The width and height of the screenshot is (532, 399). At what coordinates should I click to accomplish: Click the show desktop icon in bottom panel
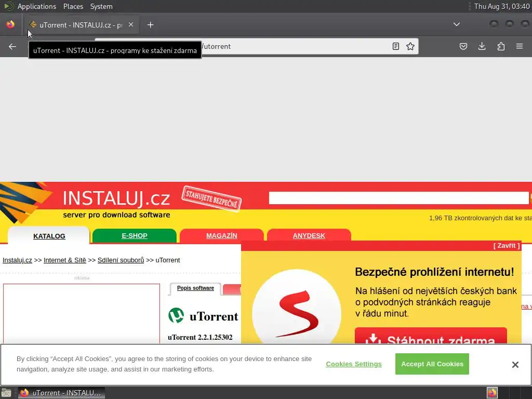[6, 393]
